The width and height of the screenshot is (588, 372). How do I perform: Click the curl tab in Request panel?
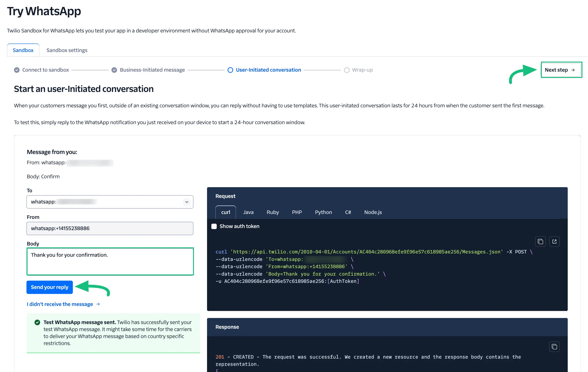click(225, 212)
